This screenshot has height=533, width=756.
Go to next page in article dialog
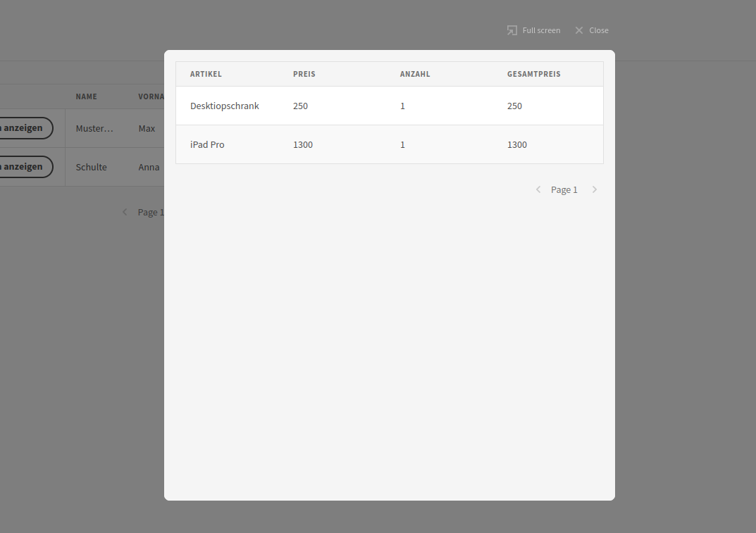(x=595, y=189)
